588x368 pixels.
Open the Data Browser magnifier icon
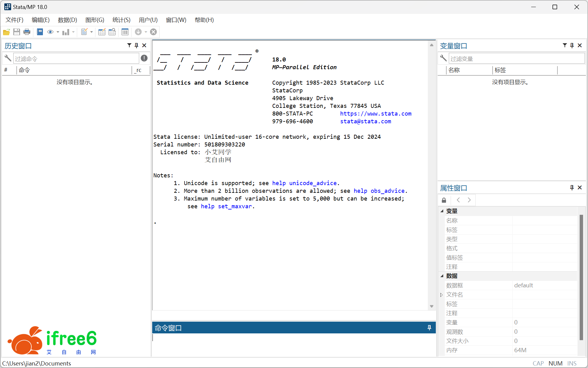point(112,32)
